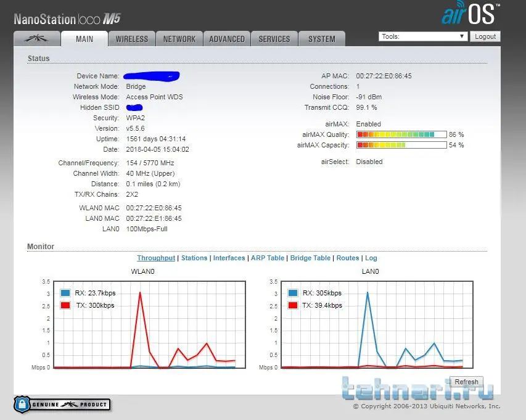
Task: Expand the Tools dropdown
Action: coord(423,36)
